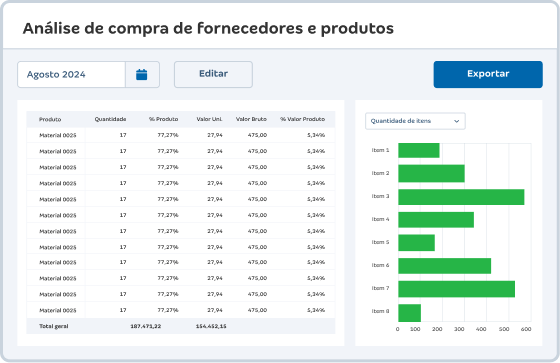Click the Item 7 green bar
Screen dimensions: 560x363
[456, 289]
